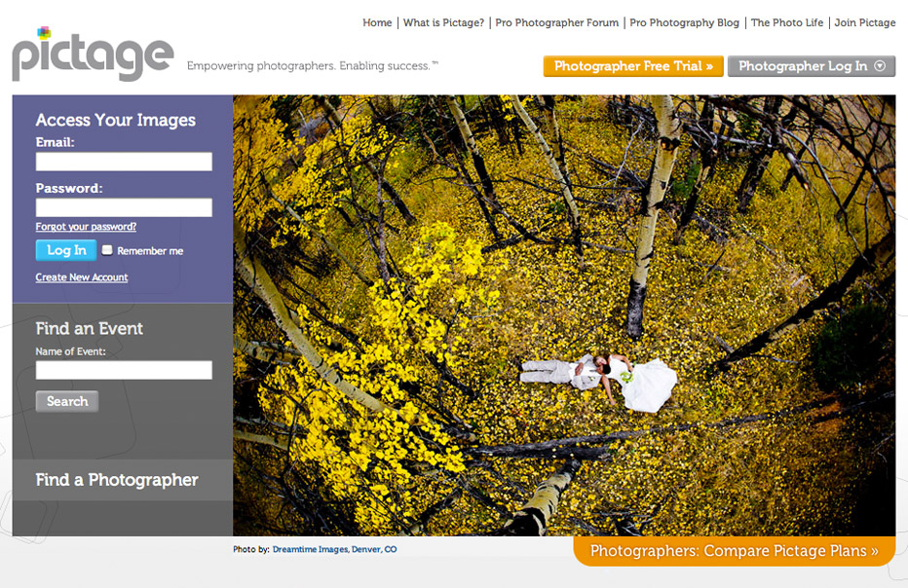Follow the Forgot your password? link
This screenshot has height=588, width=908.
tap(86, 226)
